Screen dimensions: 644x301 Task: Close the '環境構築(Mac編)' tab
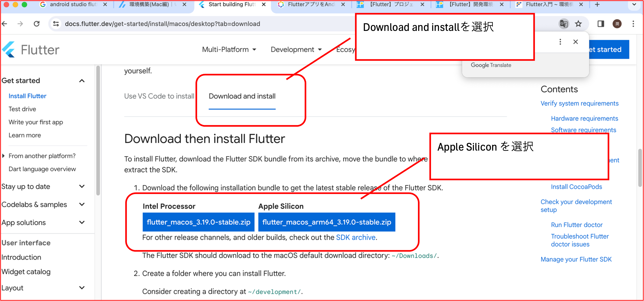pos(184,5)
